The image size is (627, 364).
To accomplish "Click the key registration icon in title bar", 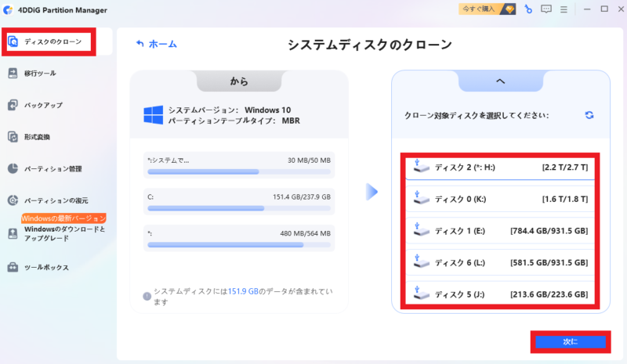I will click(x=528, y=9).
